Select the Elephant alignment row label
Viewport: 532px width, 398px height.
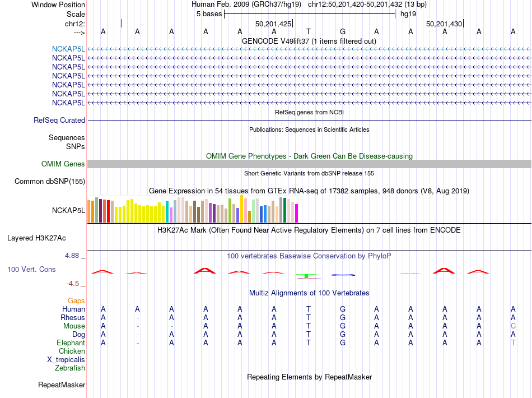(x=71, y=343)
